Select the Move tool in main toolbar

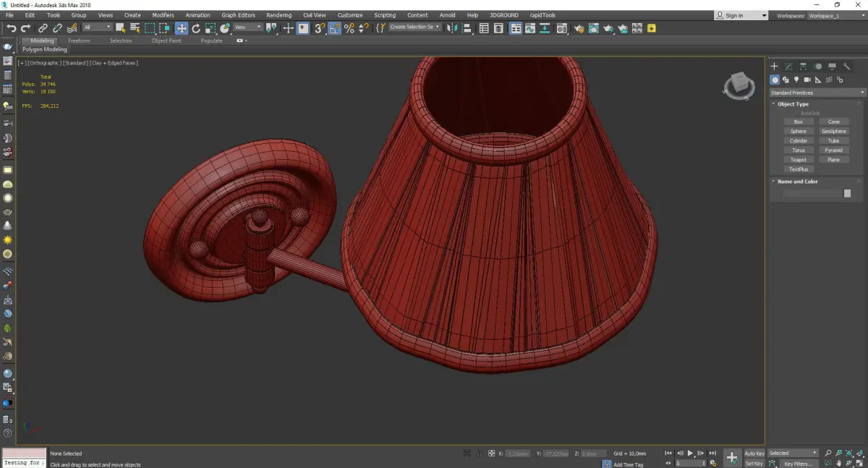pyautogui.click(x=182, y=28)
